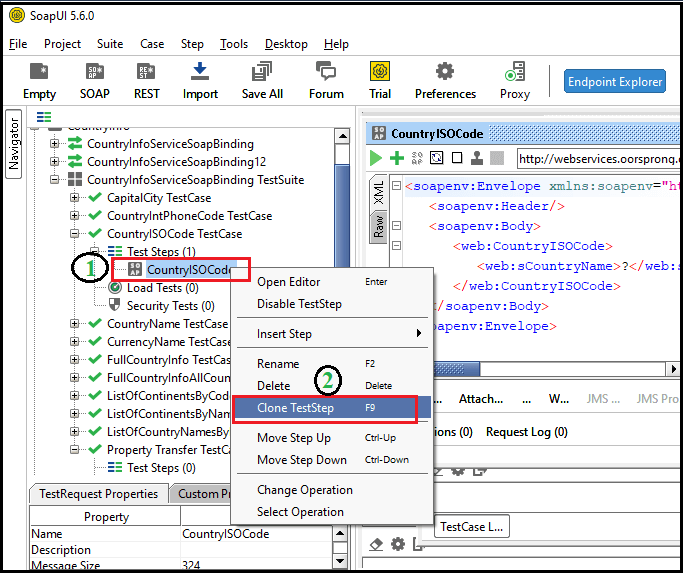Open Insert Step submenu
Screen dimensions: 683x573
point(331,334)
